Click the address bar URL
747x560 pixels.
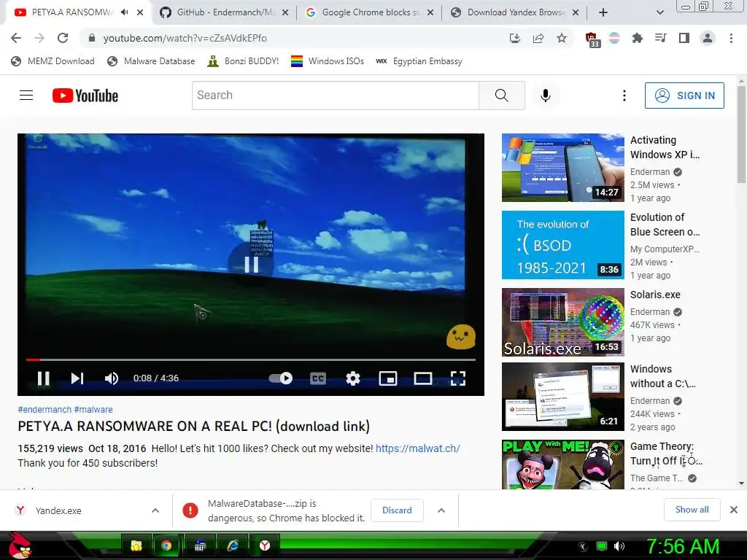(x=185, y=38)
